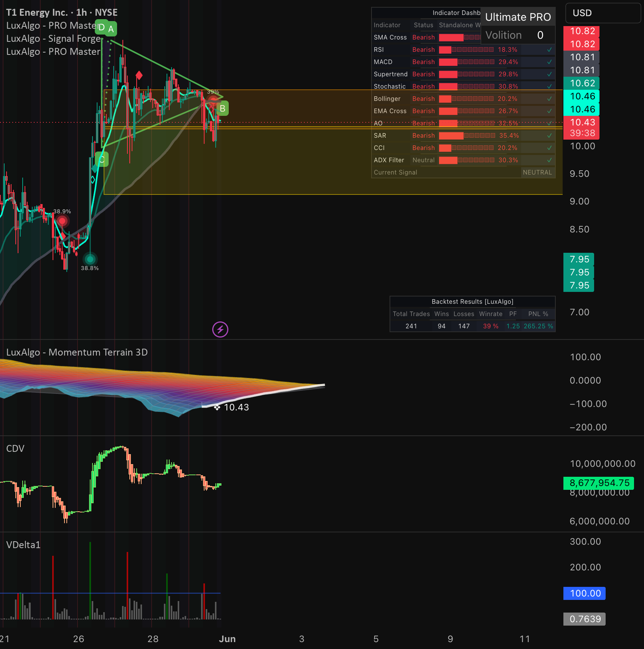644x649 pixels.
Task: Click the teal circle marker labeled 38.8%
Action: [x=90, y=259]
